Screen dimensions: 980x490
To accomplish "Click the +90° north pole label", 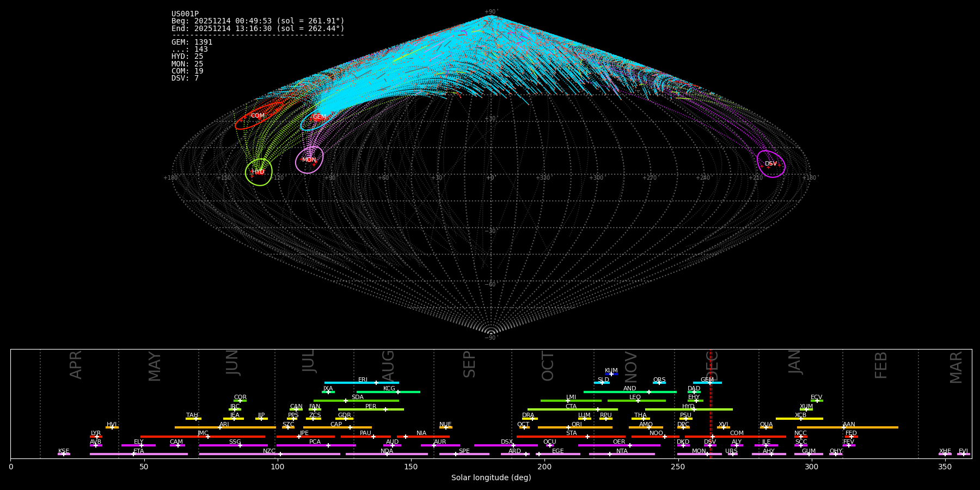I will (x=491, y=11).
